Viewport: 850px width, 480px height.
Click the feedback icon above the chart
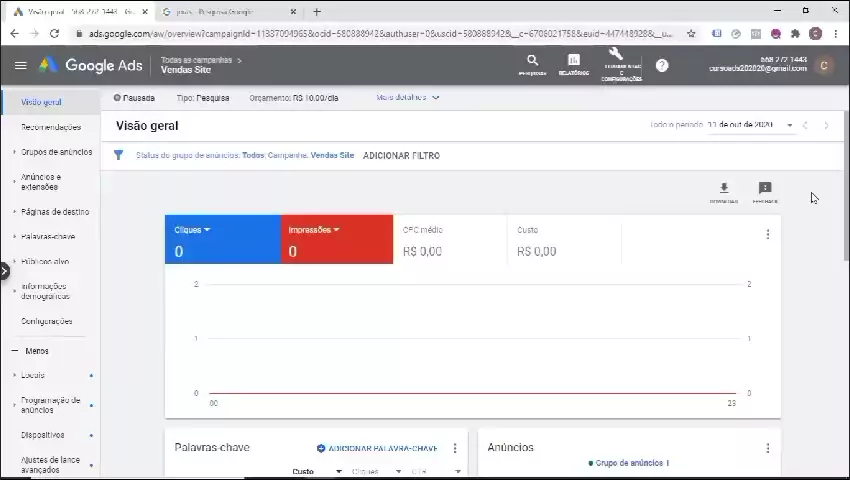coord(765,189)
